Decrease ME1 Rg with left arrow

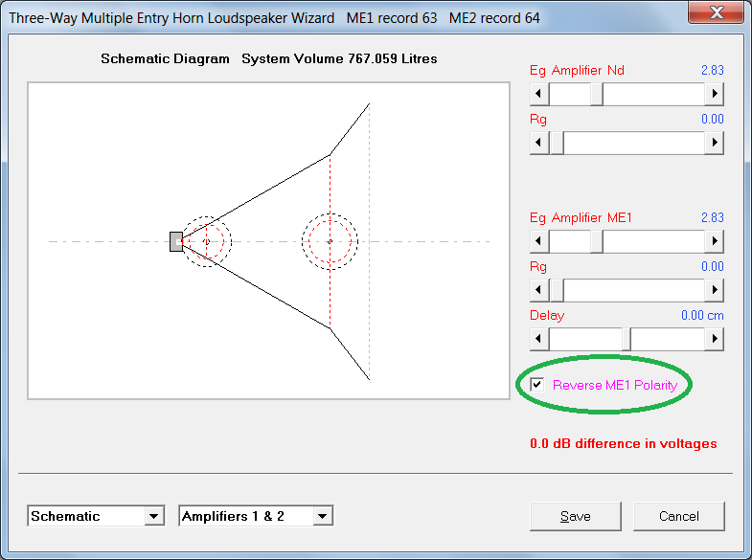[x=539, y=290]
